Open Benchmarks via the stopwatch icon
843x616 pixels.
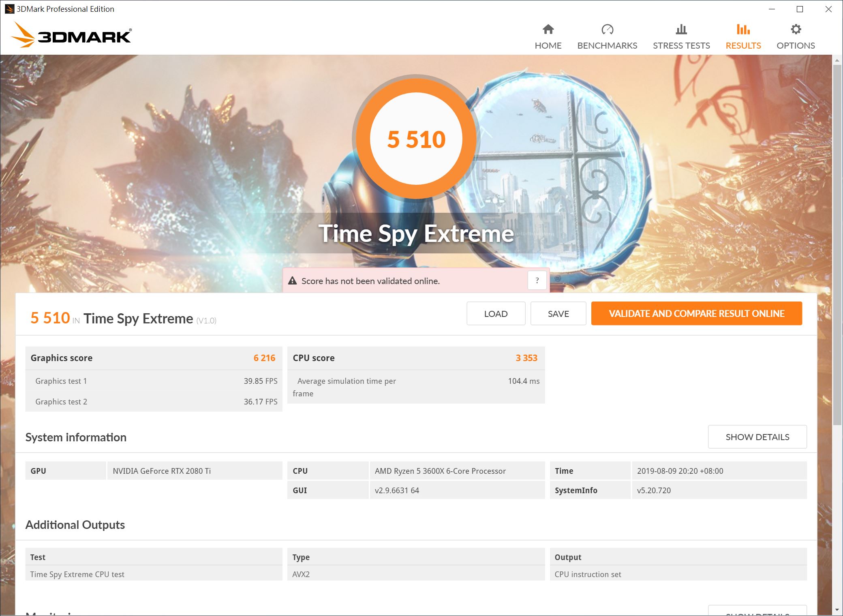click(x=607, y=29)
